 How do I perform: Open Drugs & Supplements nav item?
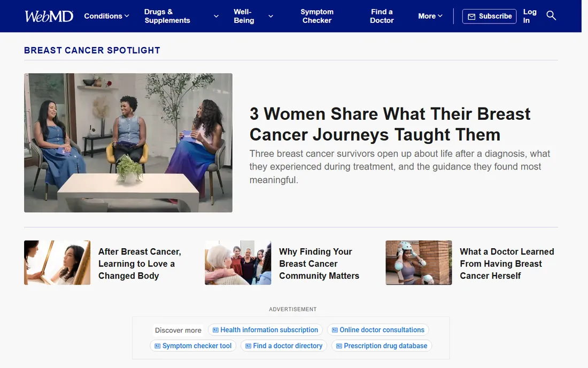pyautogui.click(x=167, y=16)
